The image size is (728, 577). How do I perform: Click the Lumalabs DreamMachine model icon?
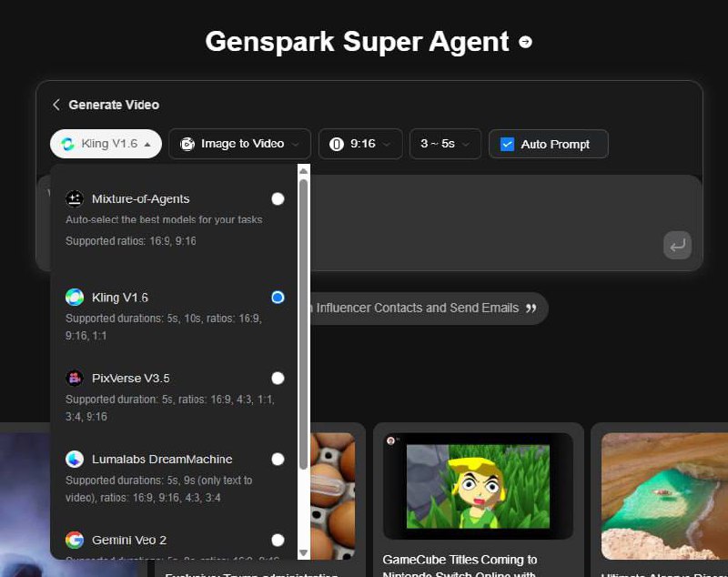tap(75, 459)
